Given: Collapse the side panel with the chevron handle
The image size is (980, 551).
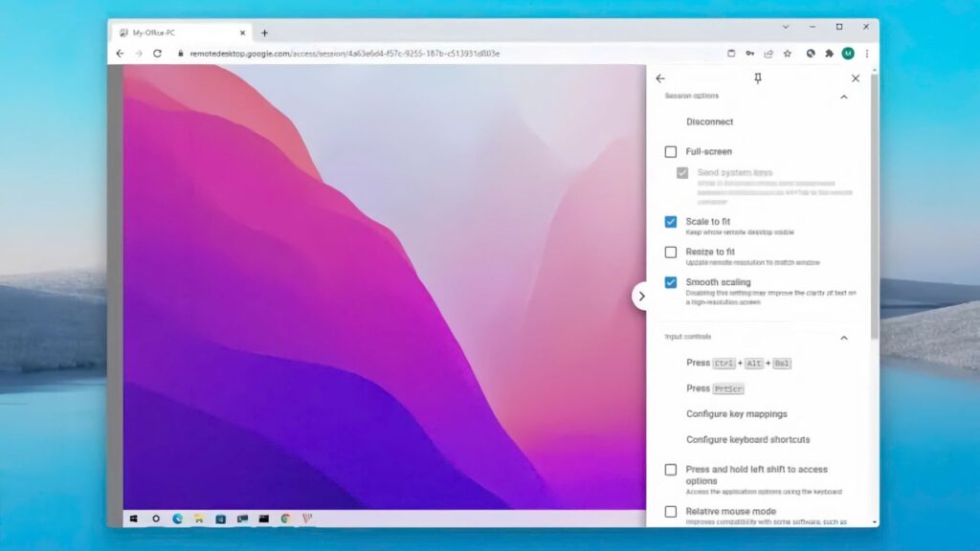Looking at the screenshot, I should (x=640, y=297).
